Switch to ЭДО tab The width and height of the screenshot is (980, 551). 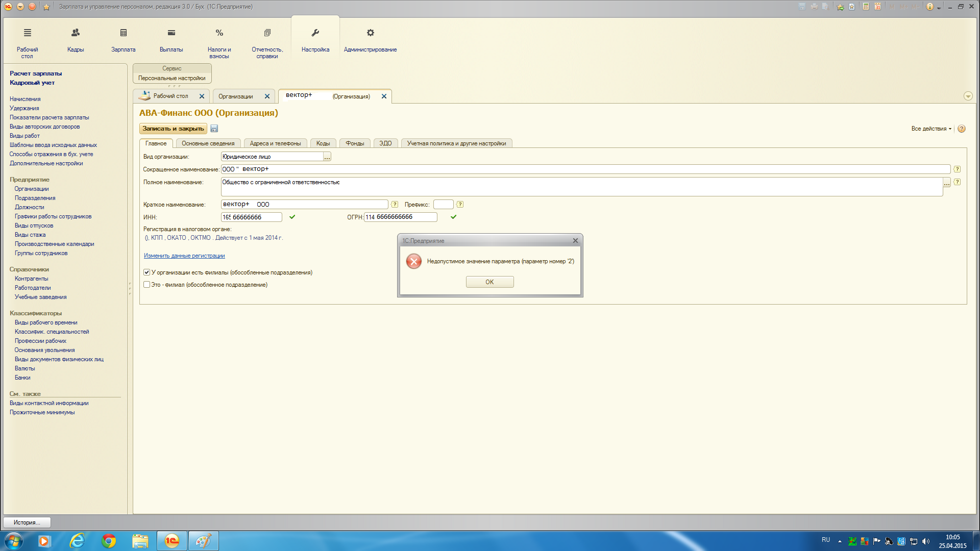pyautogui.click(x=385, y=143)
